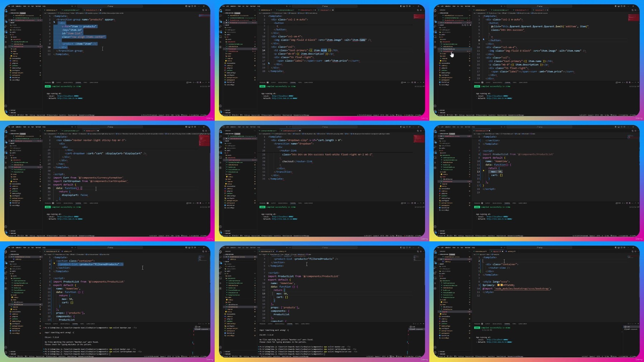This screenshot has height=362, width=644.
Task: Toggle primary sidebar in the navbar window
Action: (x=186, y=127)
